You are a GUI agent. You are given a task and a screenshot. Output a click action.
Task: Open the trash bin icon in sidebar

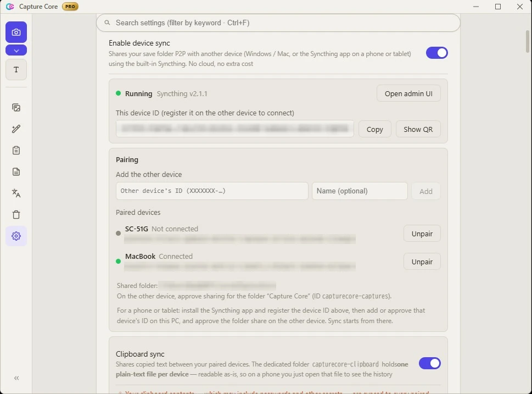(16, 215)
